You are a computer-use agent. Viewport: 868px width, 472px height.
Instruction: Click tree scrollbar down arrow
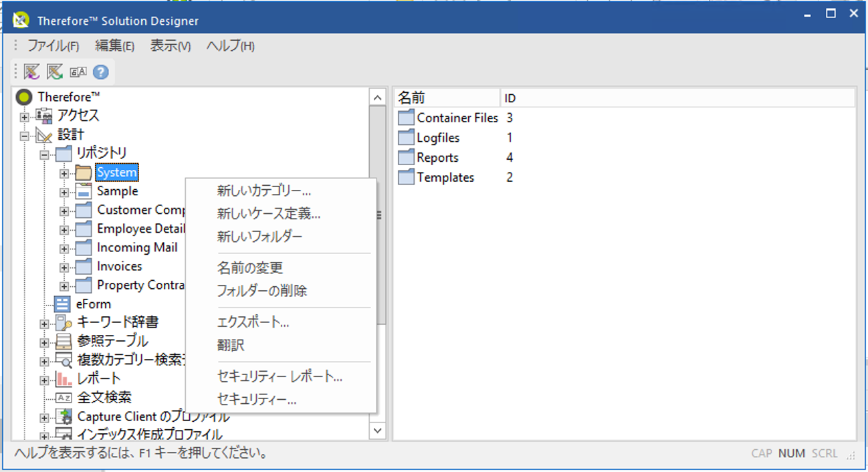point(378,431)
